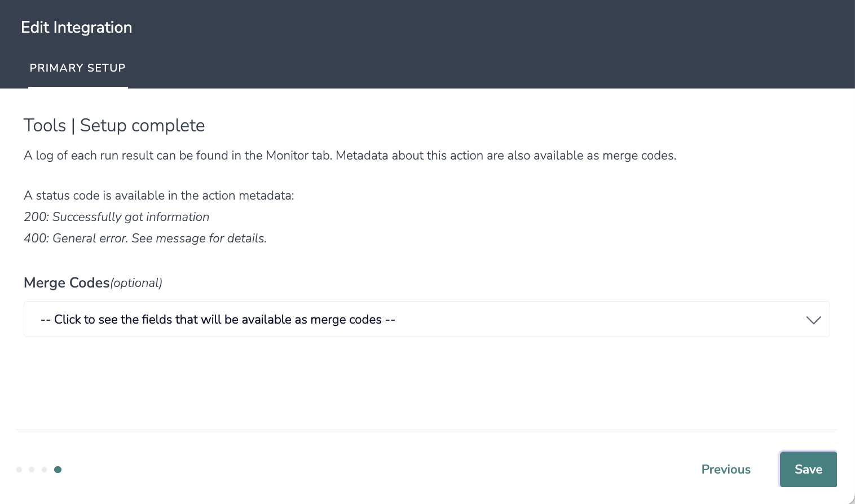Click the Tools | Setup complete heading
855x504 pixels.
(x=114, y=126)
